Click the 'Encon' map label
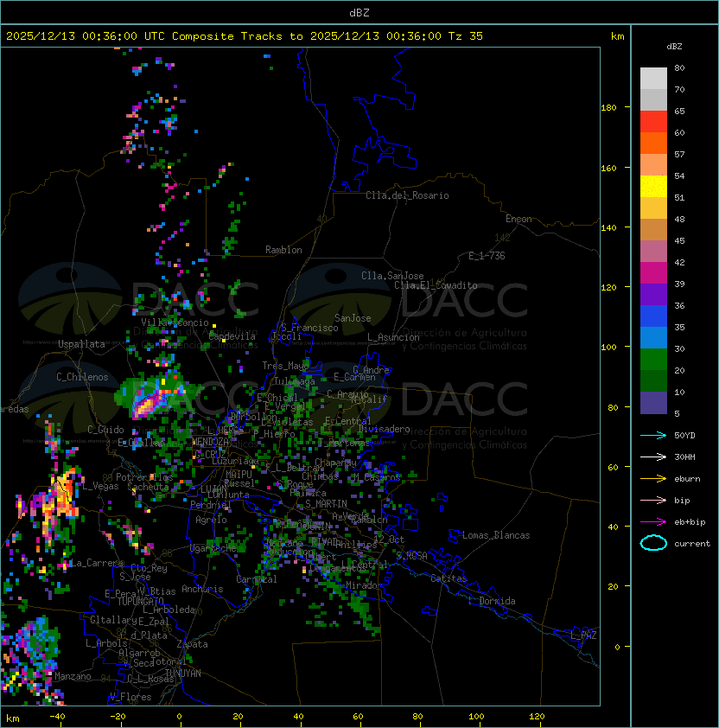719x728 pixels. click(519, 219)
